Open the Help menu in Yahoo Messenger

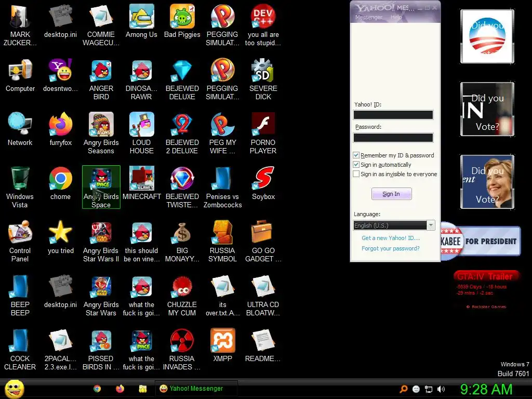coord(396,17)
